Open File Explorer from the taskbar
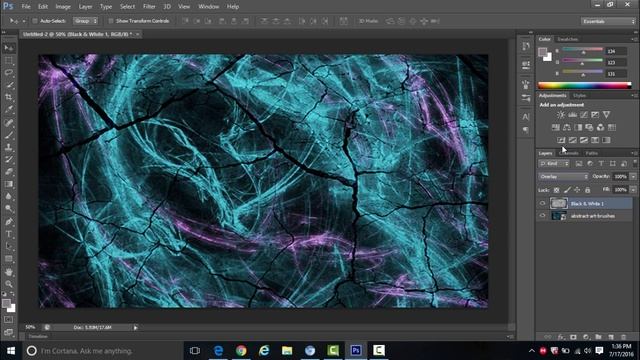 pos(287,351)
